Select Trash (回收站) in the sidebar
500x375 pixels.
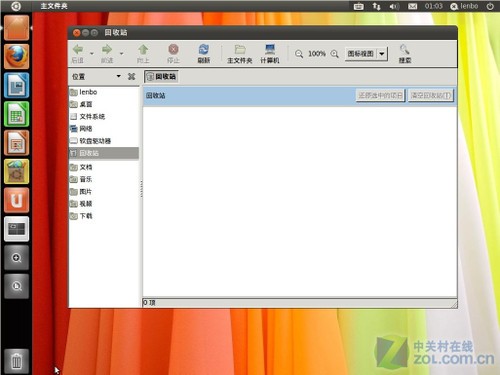coord(104,153)
